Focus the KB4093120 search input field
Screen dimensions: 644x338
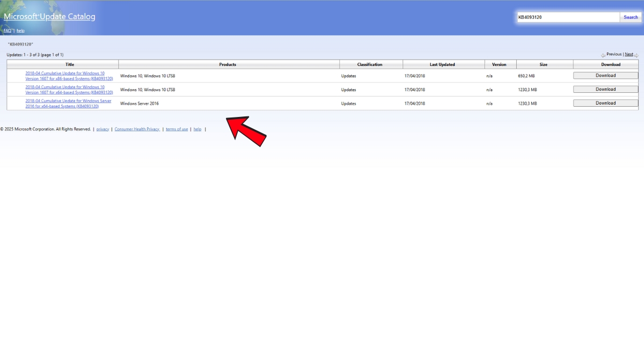(x=567, y=17)
